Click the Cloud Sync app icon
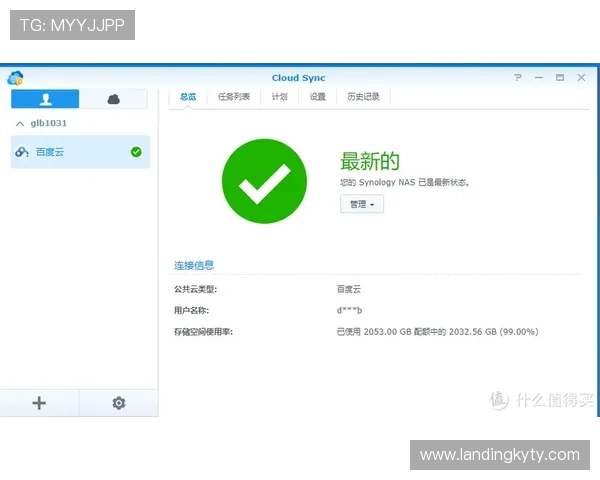Viewport: 600px width, 480px height. [15, 78]
